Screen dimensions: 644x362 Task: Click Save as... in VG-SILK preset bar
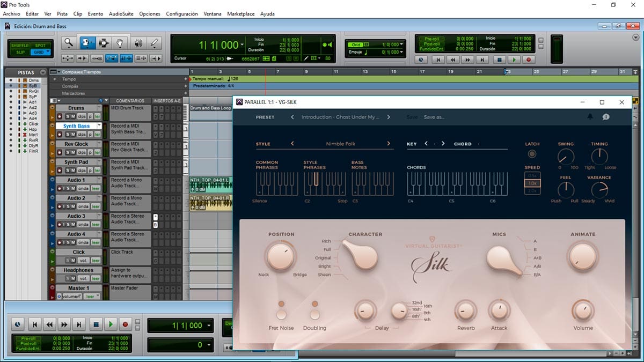[x=434, y=117]
